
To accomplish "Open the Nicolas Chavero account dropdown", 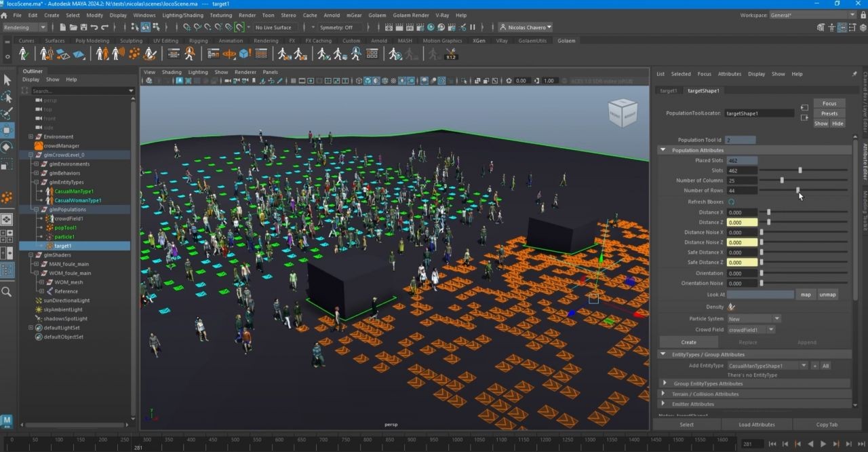I will pyautogui.click(x=526, y=27).
